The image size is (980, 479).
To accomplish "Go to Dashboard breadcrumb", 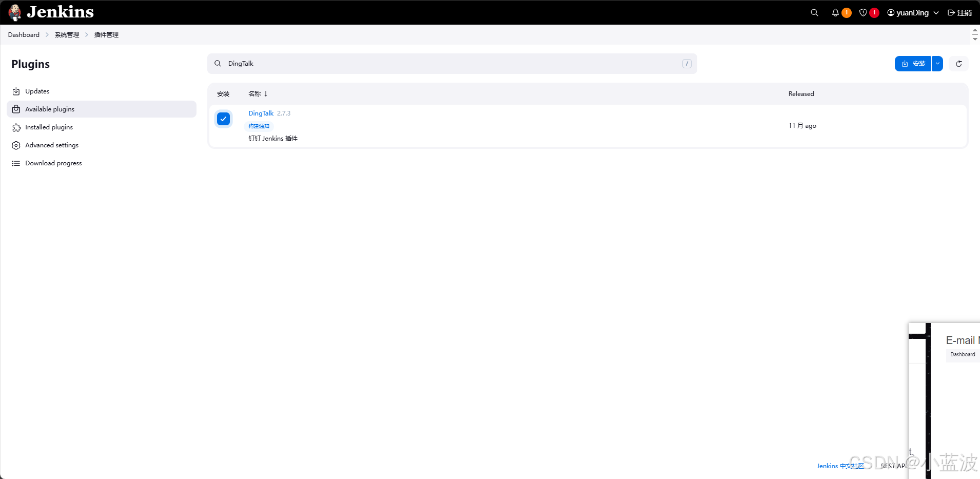I will pyautogui.click(x=24, y=34).
